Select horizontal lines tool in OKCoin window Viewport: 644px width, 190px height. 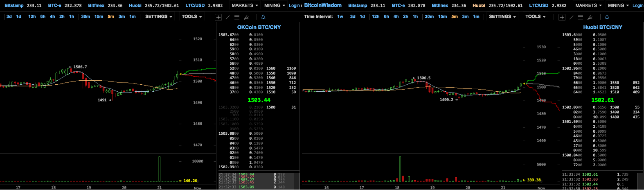237,17
